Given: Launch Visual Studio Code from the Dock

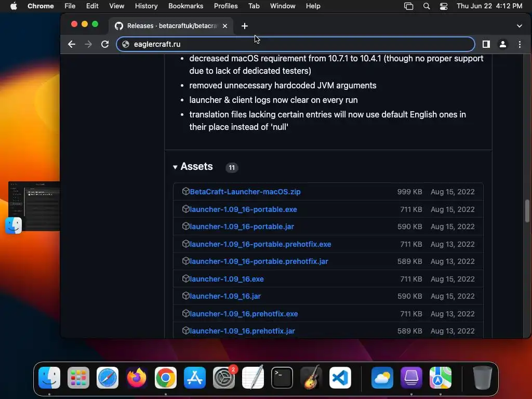Looking at the screenshot, I should (x=340, y=378).
